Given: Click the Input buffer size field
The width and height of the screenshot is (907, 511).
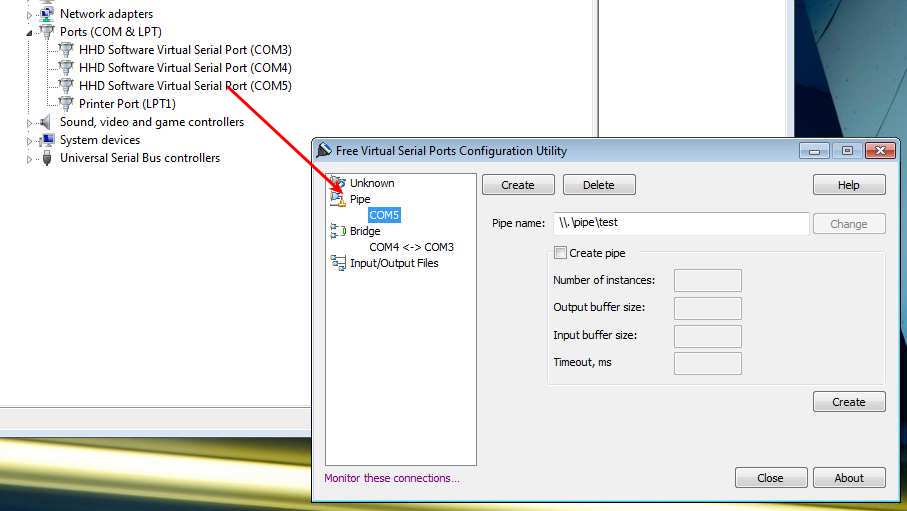Looking at the screenshot, I should click(x=707, y=336).
